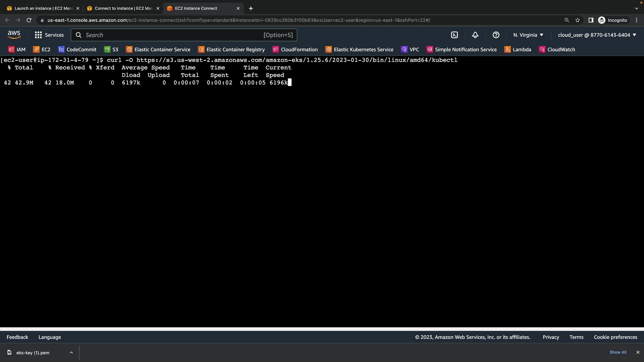Focus the AWS search field
The image size is (644, 362).
click(x=174, y=35)
